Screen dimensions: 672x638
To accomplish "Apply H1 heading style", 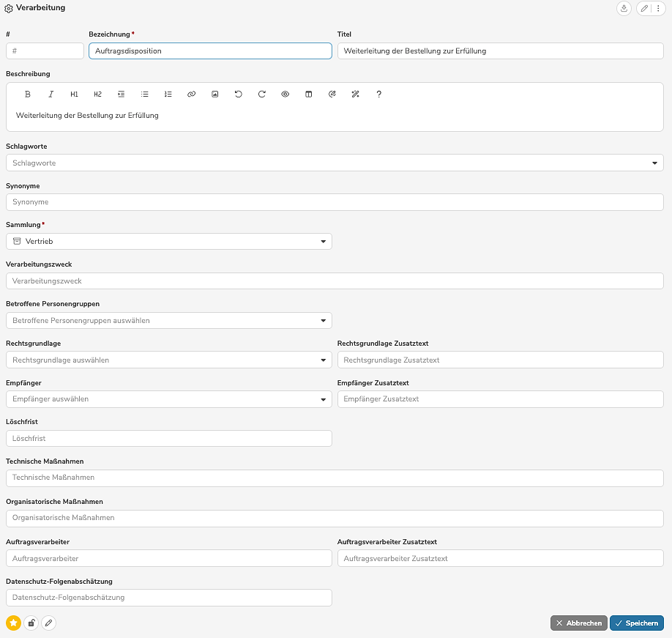I will [x=75, y=94].
